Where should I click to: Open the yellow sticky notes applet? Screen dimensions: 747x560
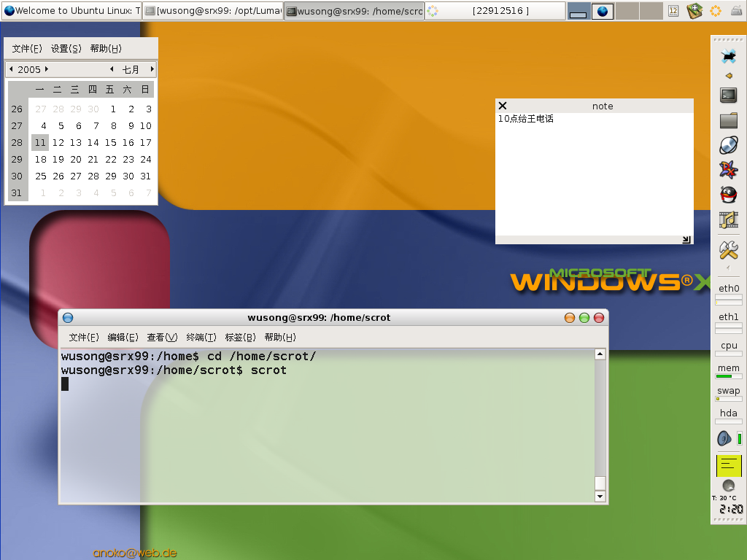tap(729, 465)
